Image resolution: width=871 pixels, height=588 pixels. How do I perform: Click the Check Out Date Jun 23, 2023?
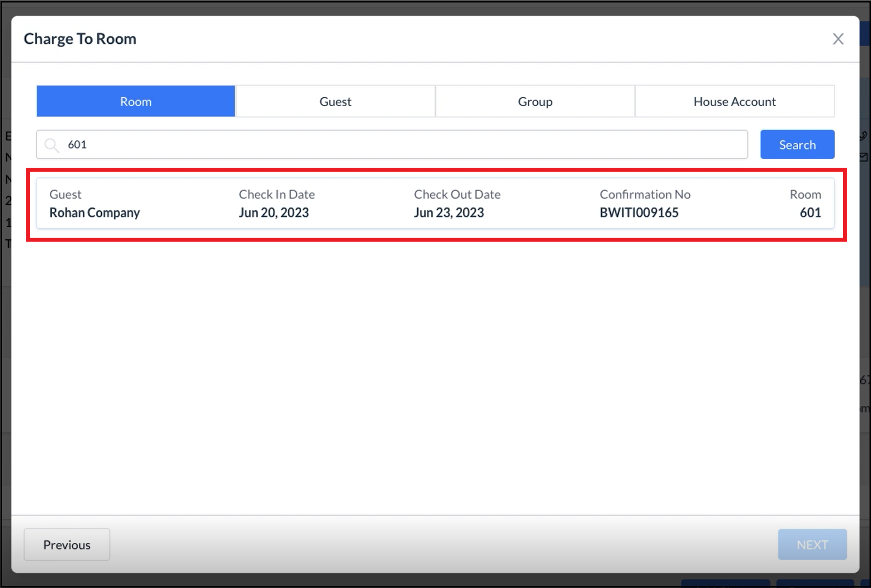coord(449,212)
